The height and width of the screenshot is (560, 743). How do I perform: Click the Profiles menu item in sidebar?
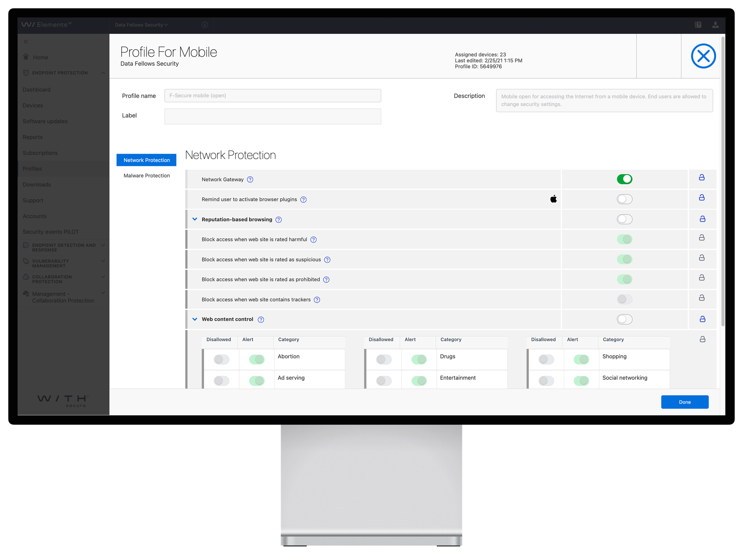click(31, 168)
